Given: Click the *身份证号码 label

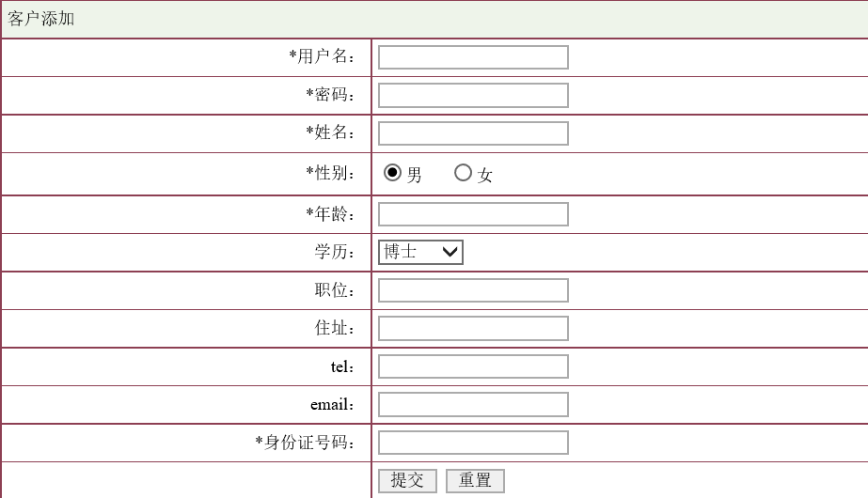Looking at the screenshot, I should coord(306,443).
